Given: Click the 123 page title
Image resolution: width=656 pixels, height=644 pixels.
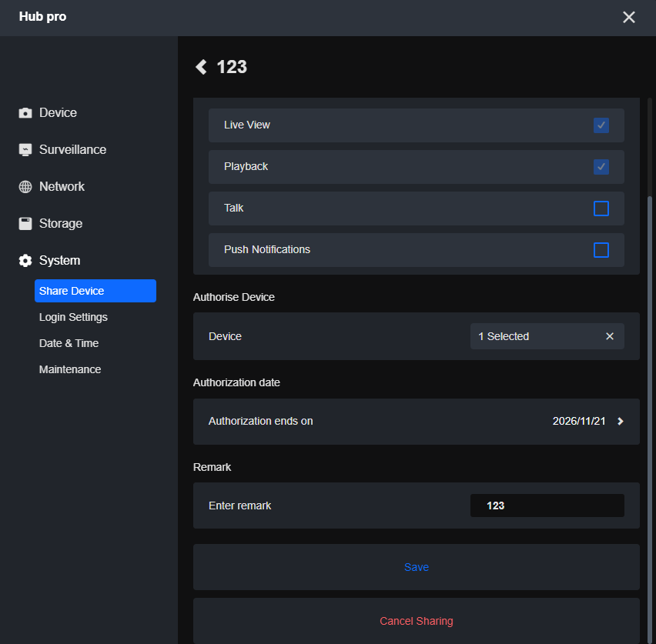Looking at the screenshot, I should [x=232, y=67].
